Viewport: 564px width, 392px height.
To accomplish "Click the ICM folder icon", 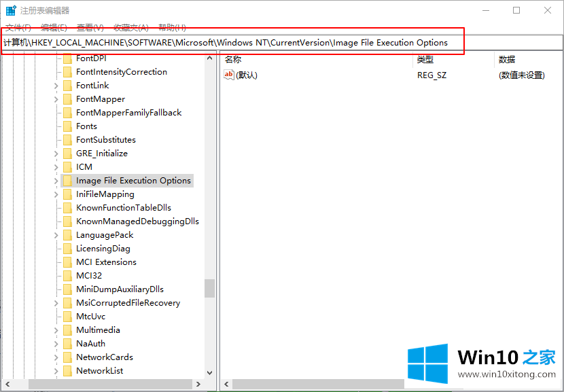I will pyautogui.click(x=67, y=167).
